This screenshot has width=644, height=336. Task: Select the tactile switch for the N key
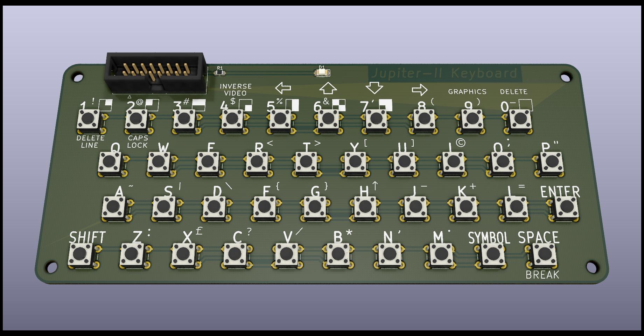tap(390, 255)
